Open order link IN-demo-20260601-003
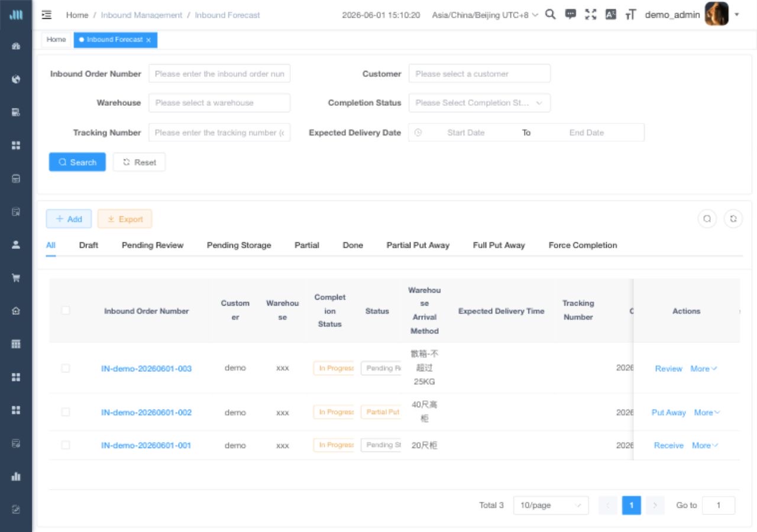The image size is (757, 532). click(147, 368)
